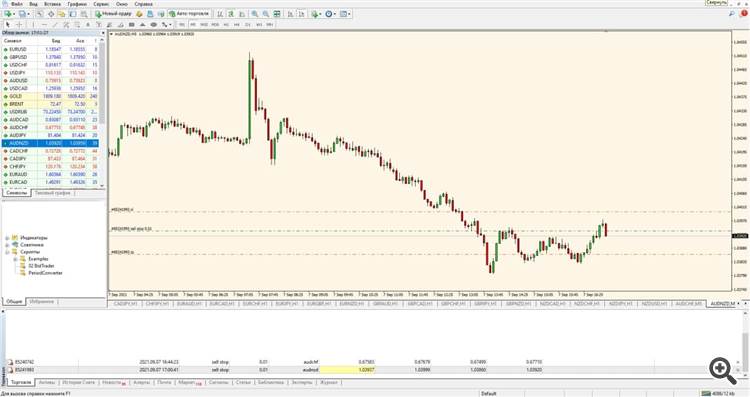
Task: Select the M15 timeframe button
Action: click(204, 24)
